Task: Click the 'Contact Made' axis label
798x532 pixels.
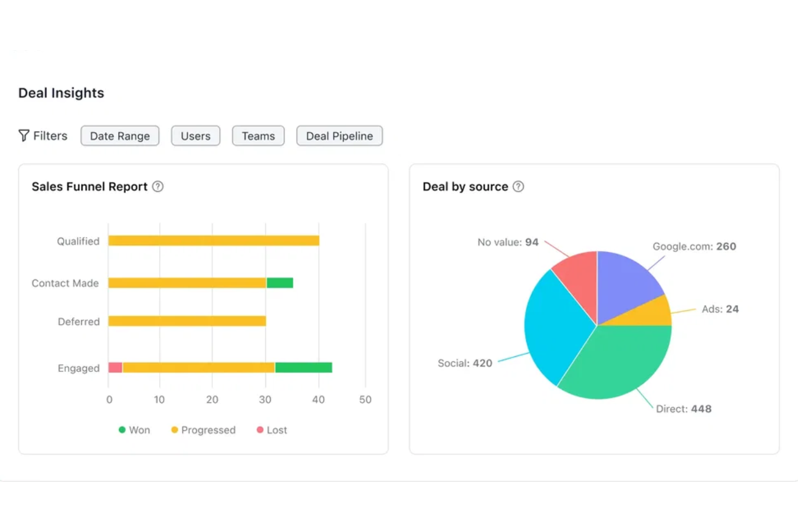Action: click(65, 283)
